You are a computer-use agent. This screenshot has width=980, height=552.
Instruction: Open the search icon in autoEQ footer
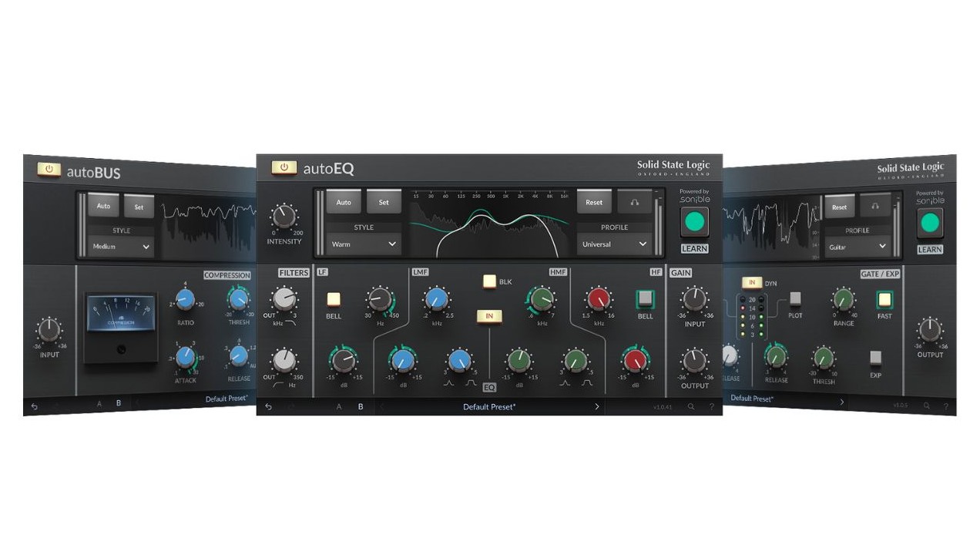point(691,406)
